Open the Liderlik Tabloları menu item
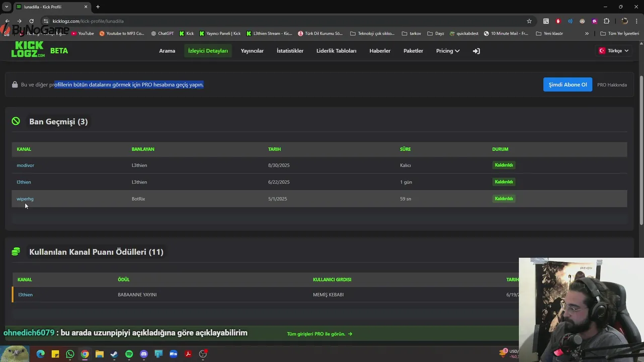644x362 pixels. coord(336,51)
